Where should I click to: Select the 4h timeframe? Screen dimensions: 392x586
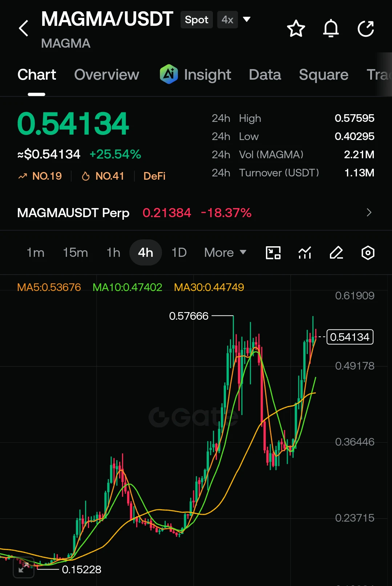tap(145, 252)
